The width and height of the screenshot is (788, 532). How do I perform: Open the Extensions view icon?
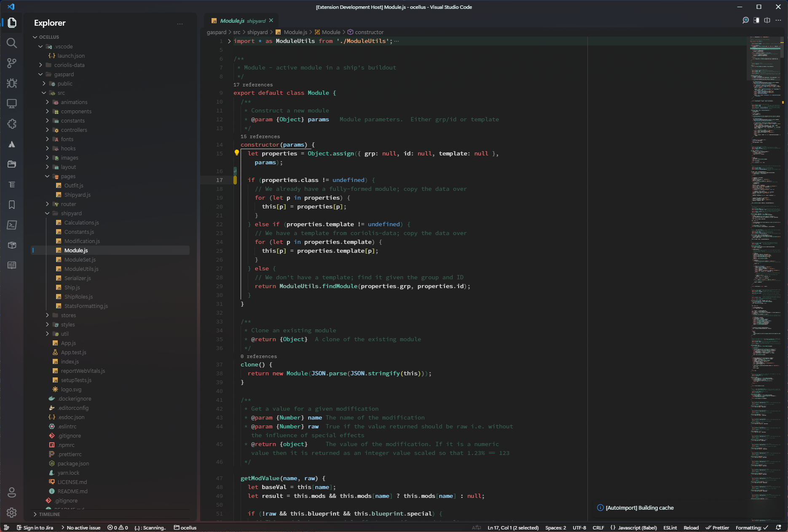click(x=12, y=124)
